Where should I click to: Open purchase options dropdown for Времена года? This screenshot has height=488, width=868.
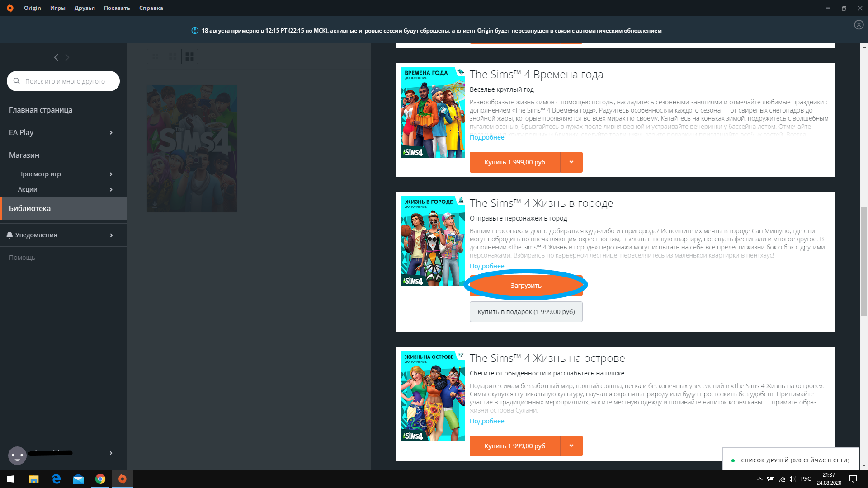coord(571,162)
